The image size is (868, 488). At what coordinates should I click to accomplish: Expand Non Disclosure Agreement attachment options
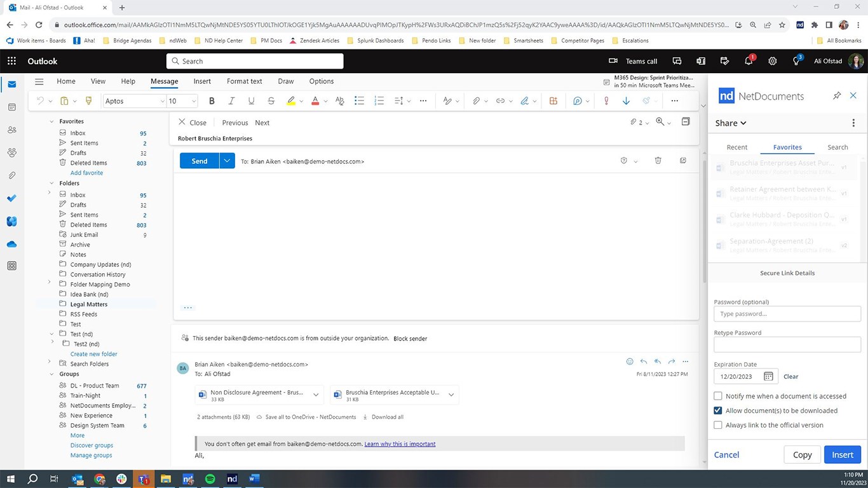(x=316, y=395)
